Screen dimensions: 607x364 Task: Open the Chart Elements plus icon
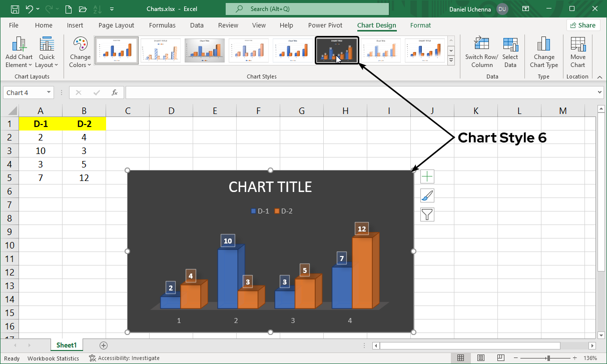click(x=427, y=176)
